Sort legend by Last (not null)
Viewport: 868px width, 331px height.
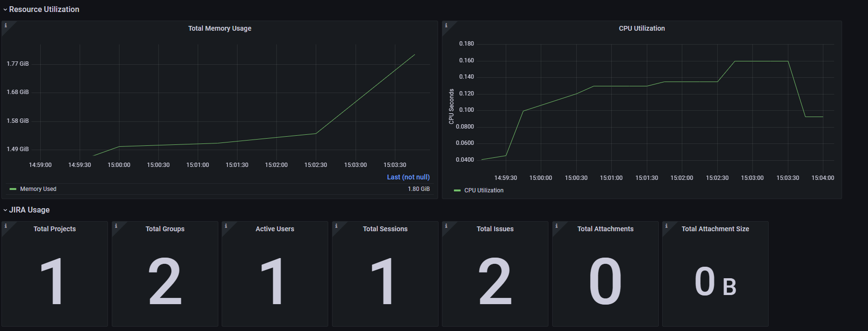pyautogui.click(x=408, y=177)
